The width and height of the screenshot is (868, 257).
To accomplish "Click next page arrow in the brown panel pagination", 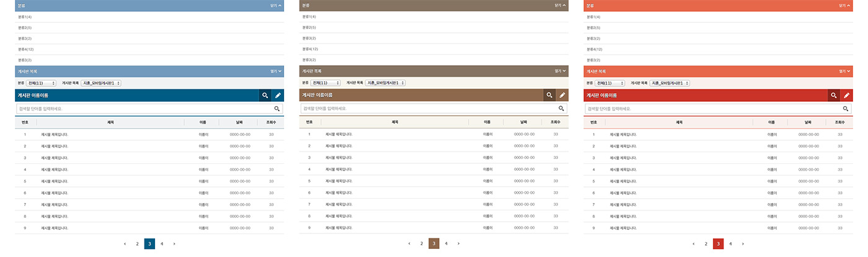I will coord(458,244).
